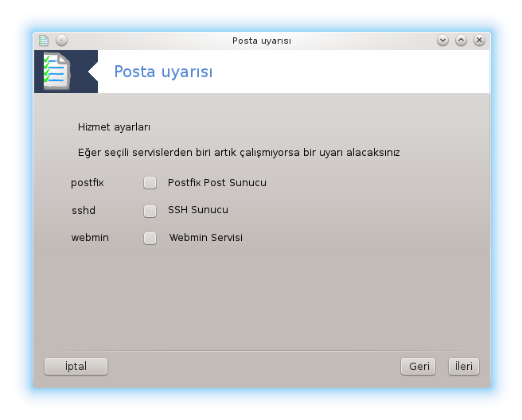
Task: Click the blue 'Posta uyarısı' banner title
Action: (163, 72)
